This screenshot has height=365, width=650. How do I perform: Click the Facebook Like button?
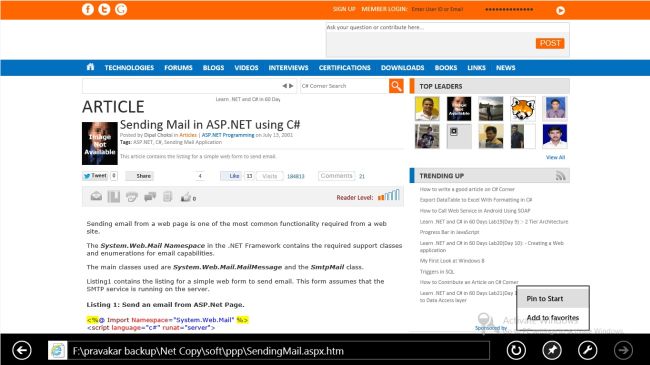click(x=231, y=176)
